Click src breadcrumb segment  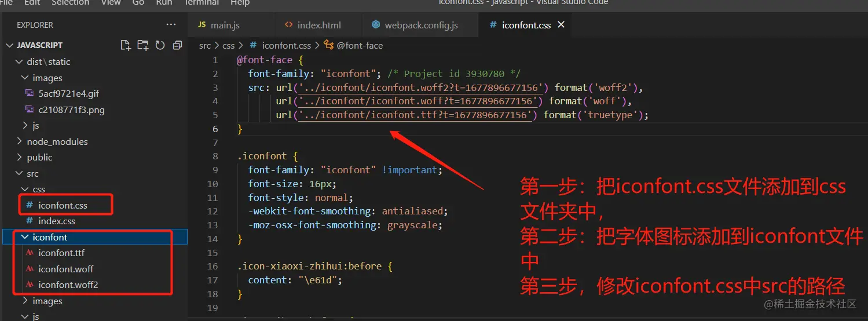(205, 45)
